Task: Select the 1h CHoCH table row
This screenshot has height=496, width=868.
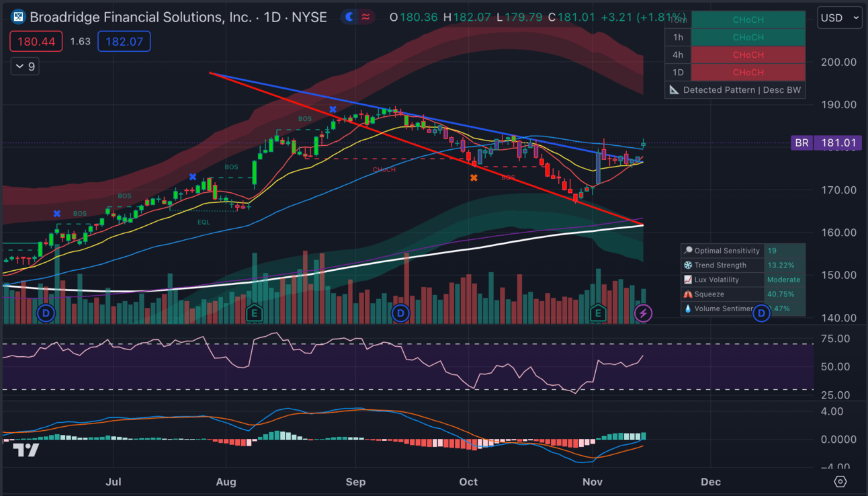Action: coord(735,38)
